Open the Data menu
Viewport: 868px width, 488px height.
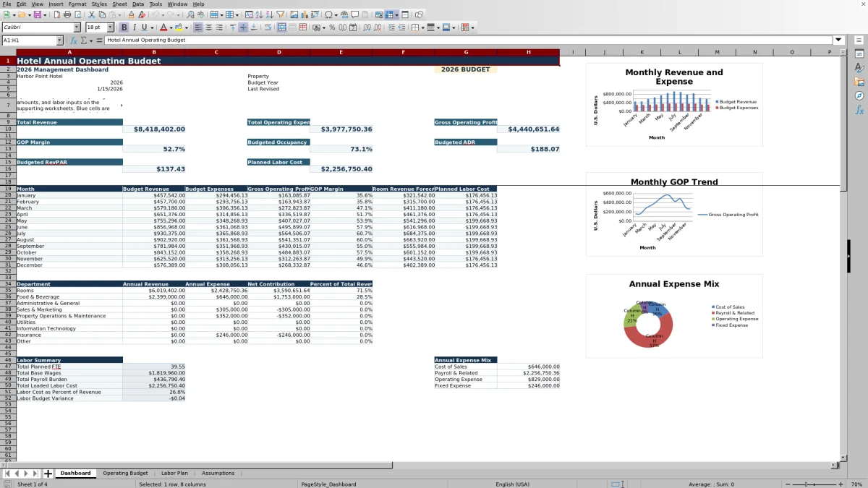click(x=137, y=4)
